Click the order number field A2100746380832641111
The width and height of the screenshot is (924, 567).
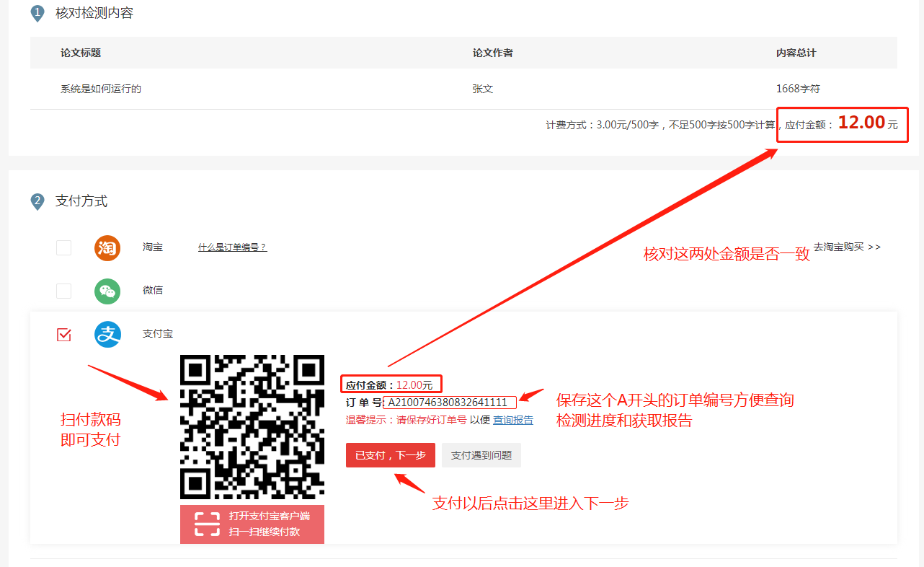tap(450, 403)
